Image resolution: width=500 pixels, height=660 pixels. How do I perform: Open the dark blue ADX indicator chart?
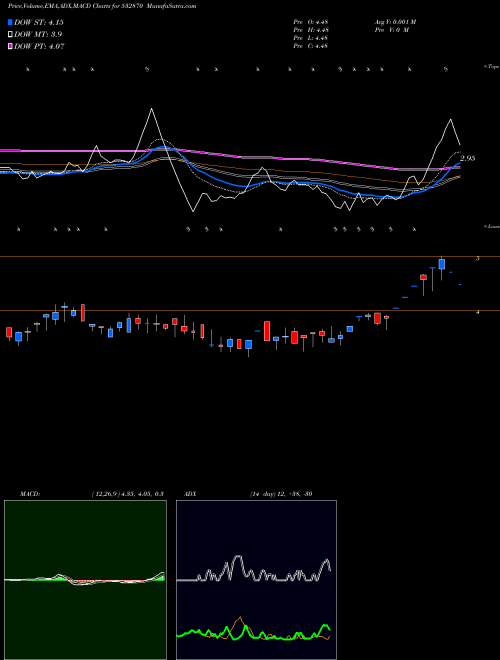pyautogui.click(x=256, y=580)
